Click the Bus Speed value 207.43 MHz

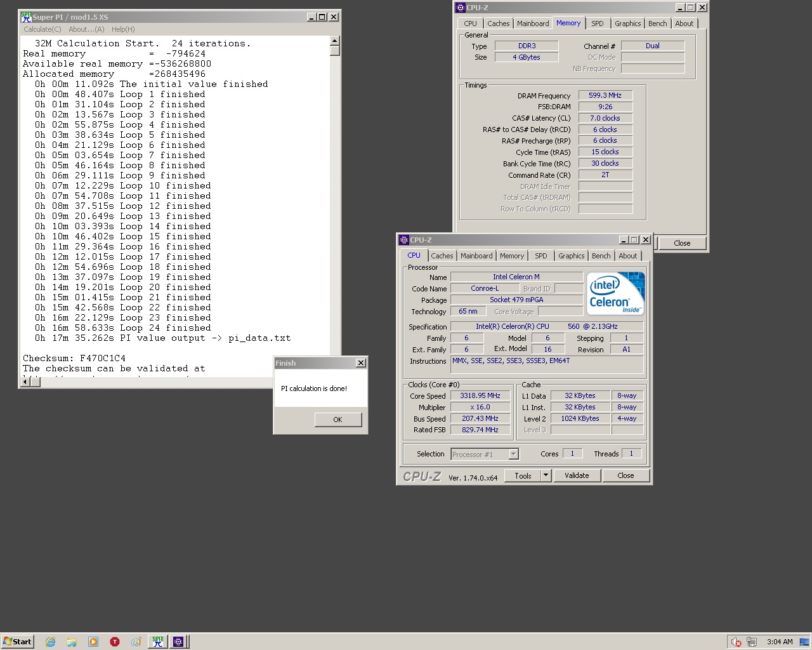pyautogui.click(x=480, y=418)
